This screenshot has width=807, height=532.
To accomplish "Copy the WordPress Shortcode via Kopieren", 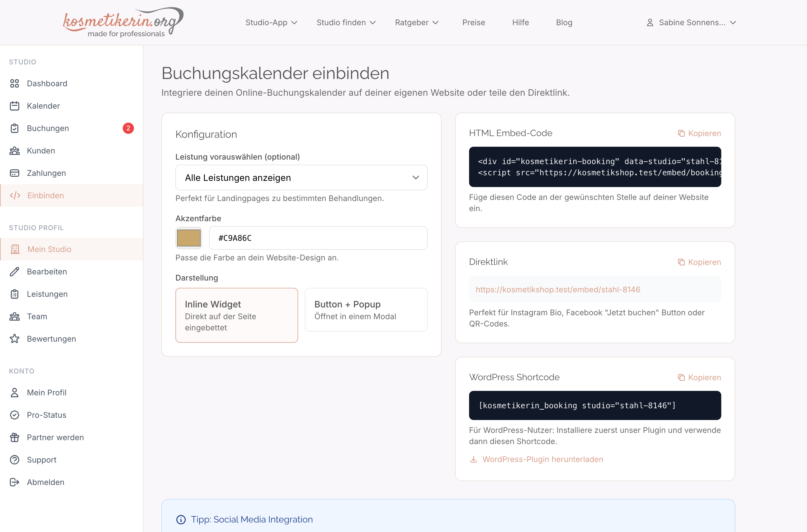I will [x=699, y=377].
